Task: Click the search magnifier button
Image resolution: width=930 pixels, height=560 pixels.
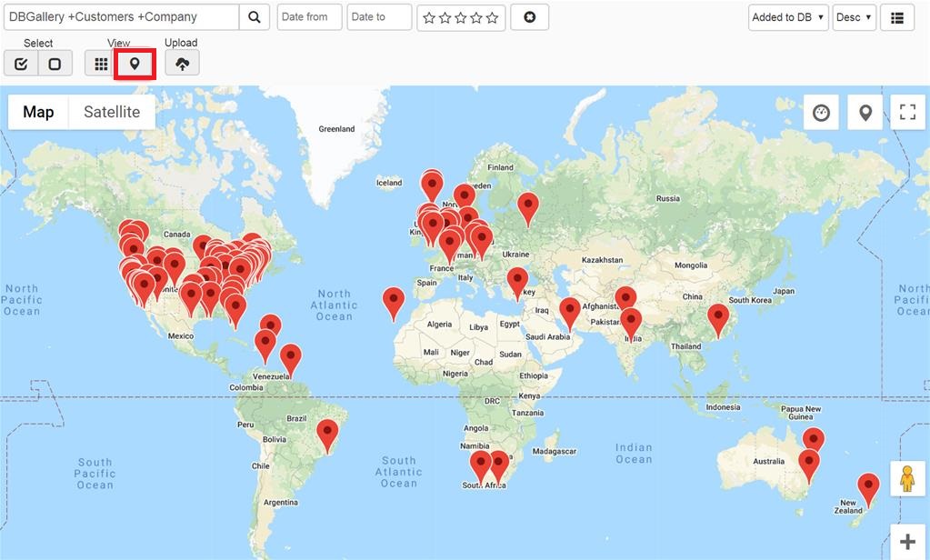Action: click(x=255, y=17)
